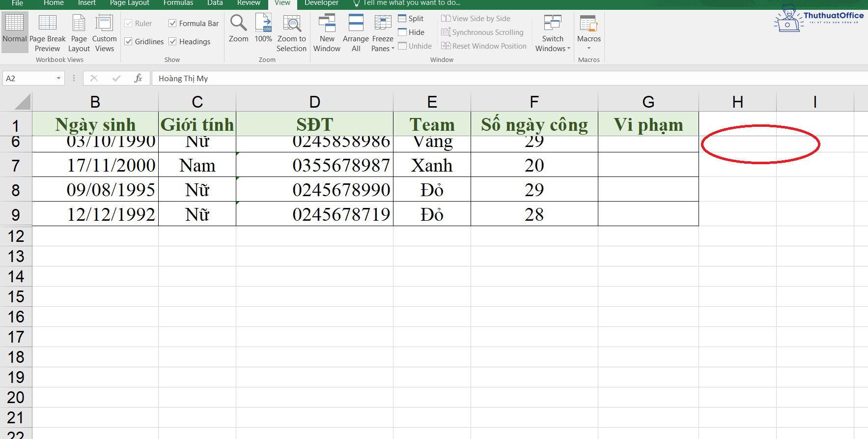Select the Vi phạm header cell
The image size is (868, 439).
pos(648,124)
